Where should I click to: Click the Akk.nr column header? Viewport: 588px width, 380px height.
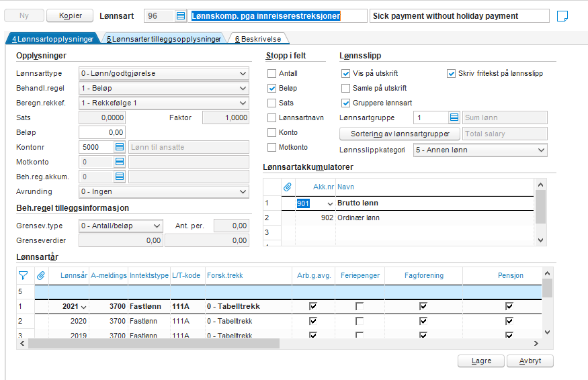tap(316, 187)
